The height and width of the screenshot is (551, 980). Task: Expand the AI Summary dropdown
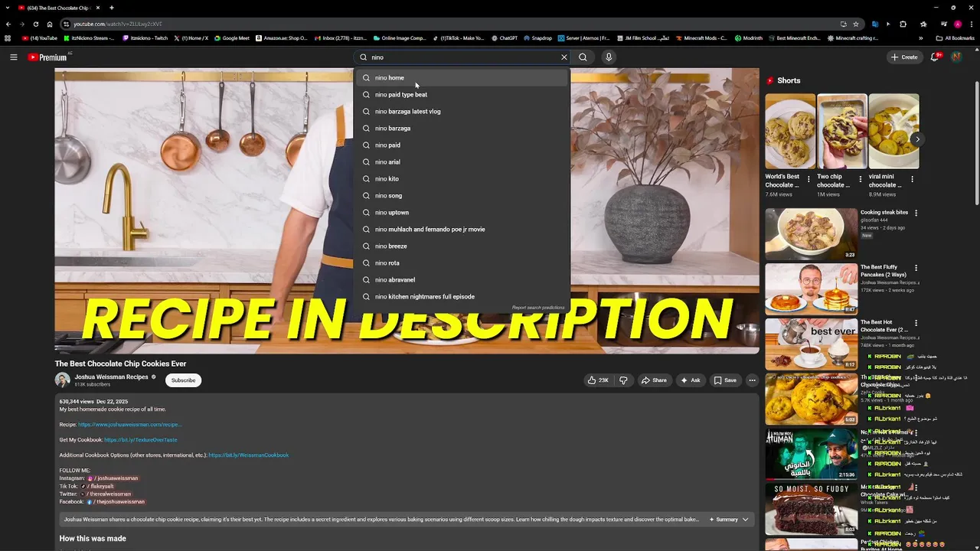(728, 520)
